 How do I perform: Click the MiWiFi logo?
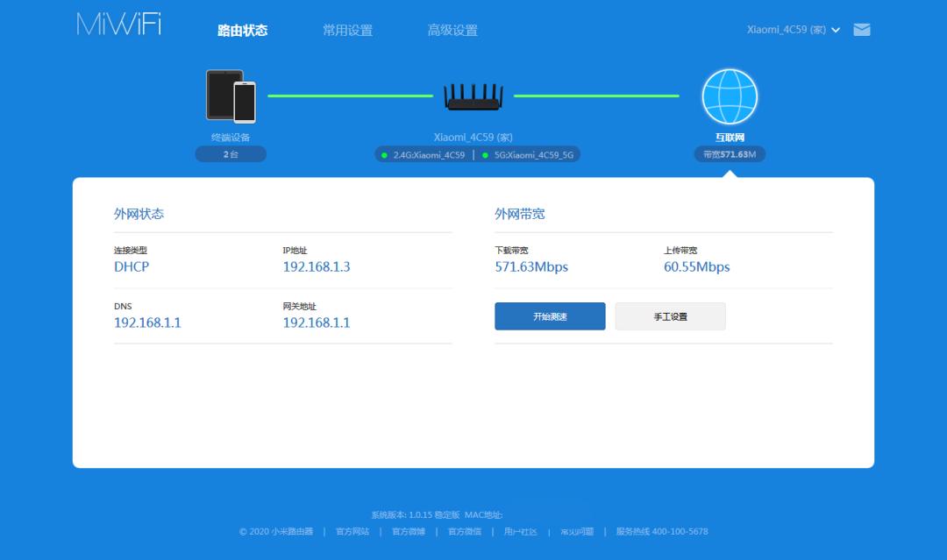(x=121, y=25)
